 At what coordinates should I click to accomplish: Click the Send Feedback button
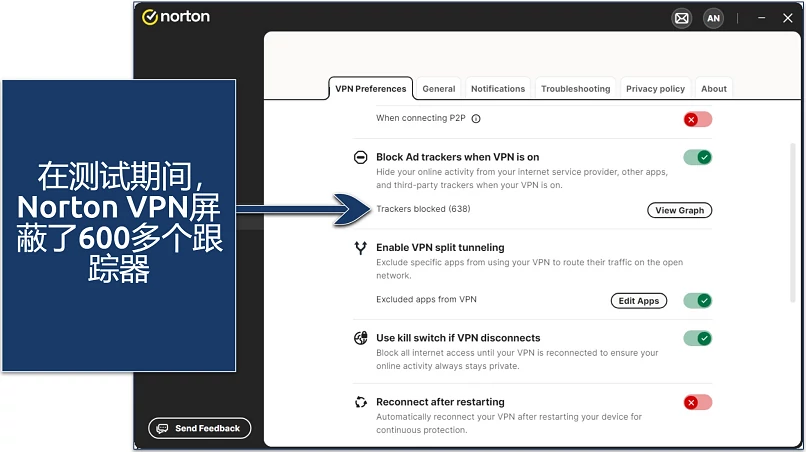pyautogui.click(x=199, y=428)
